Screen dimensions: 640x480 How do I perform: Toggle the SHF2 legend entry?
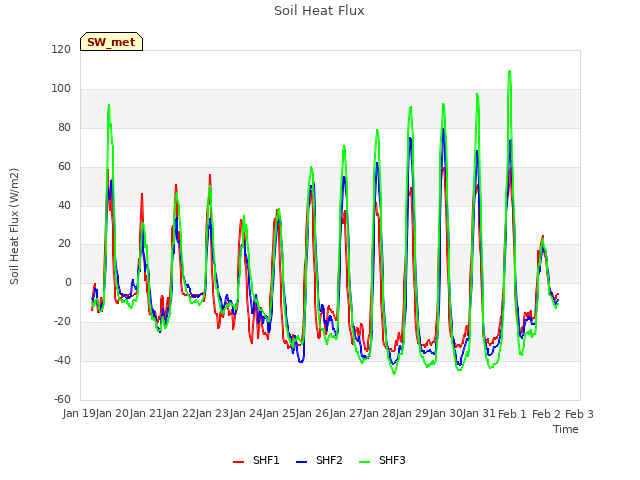[x=319, y=460]
